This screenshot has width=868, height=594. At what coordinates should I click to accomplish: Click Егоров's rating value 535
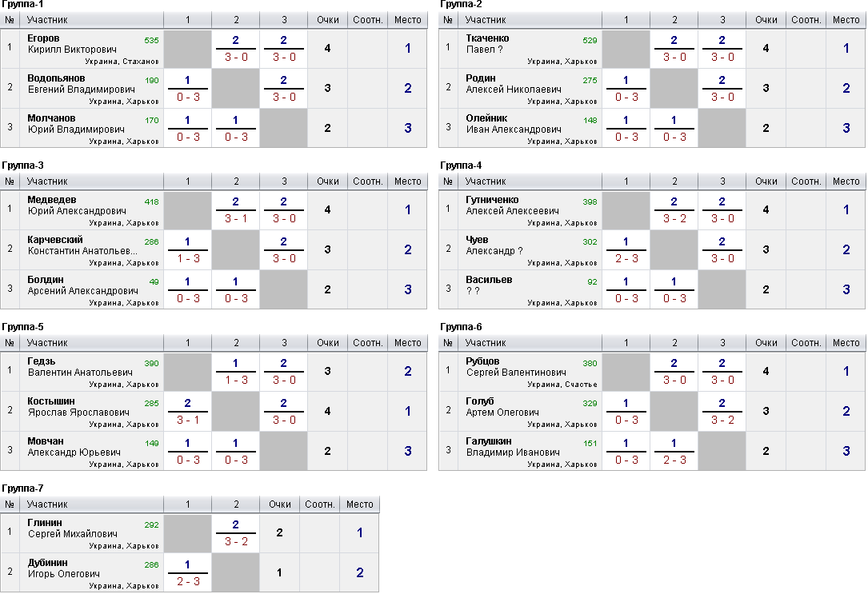pyautogui.click(x=151, y=41)
